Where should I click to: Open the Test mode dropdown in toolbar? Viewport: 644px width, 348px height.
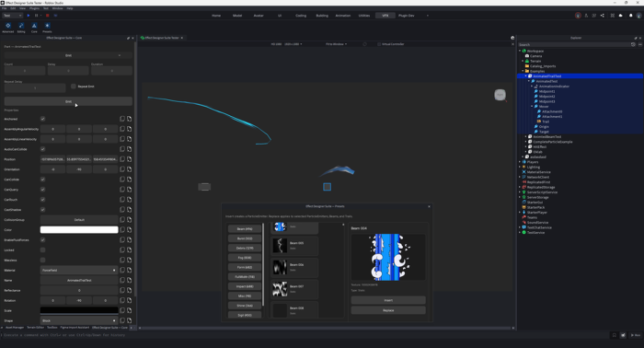pos(12,16)
